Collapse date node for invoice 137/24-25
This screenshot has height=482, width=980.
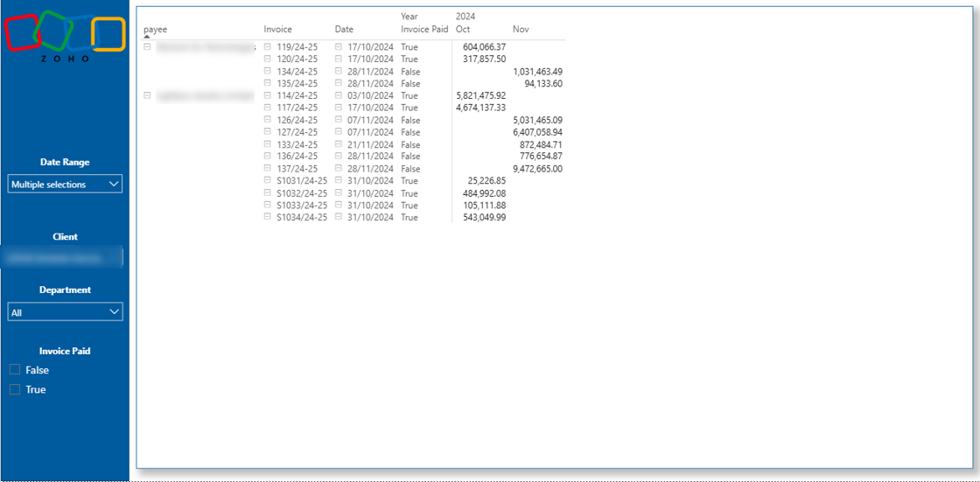[x=339, y=168]
